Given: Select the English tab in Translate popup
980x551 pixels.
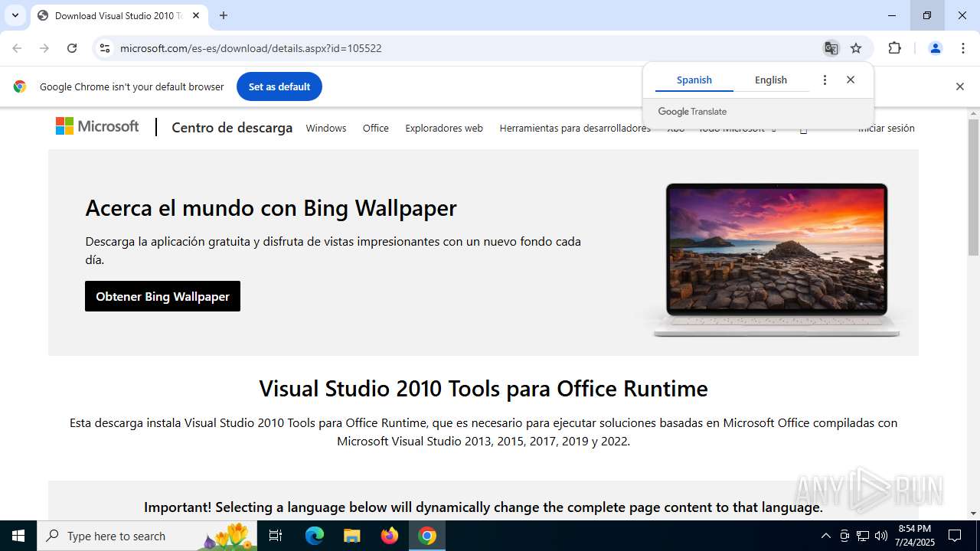Looking at the screenshot, I should [771, 80].
